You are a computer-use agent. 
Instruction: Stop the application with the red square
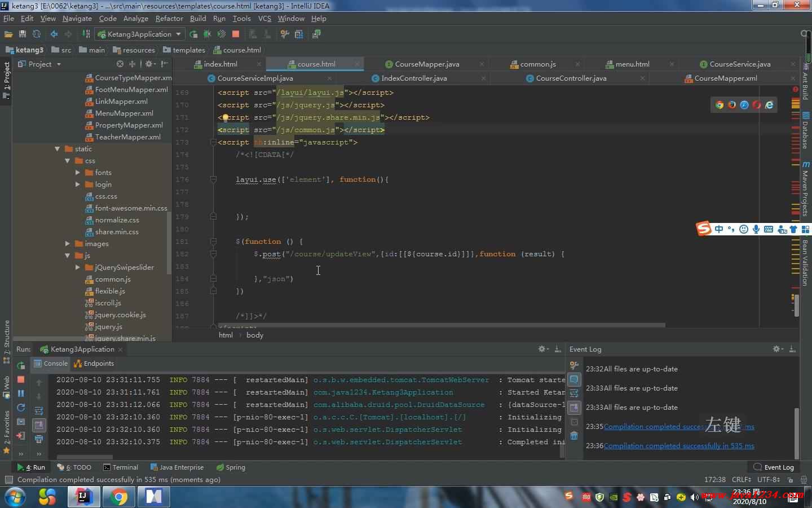point(236,34)
